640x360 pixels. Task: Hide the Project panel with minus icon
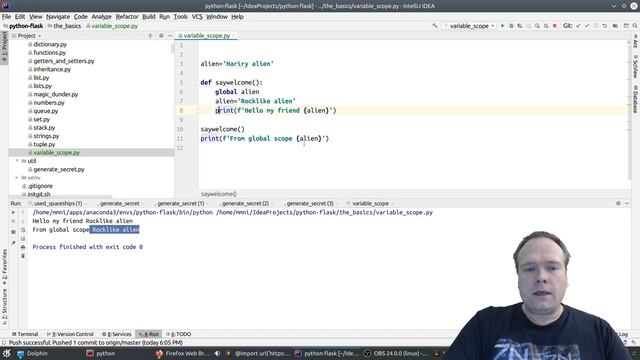170,36
